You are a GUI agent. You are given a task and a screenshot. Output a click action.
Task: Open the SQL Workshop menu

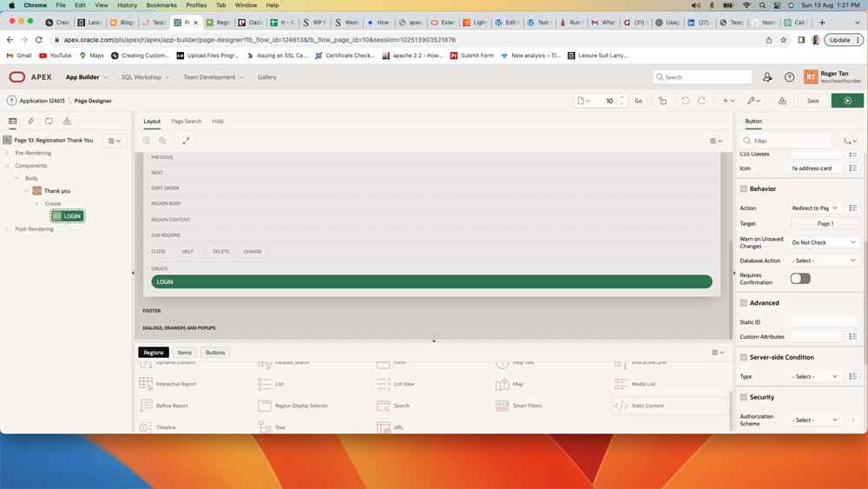coord(146,77)
